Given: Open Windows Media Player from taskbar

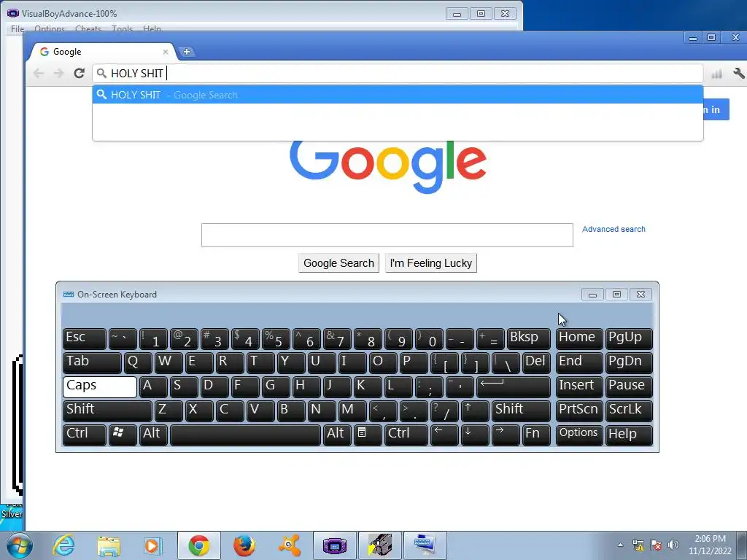Looking at the screenshot, I should tap(153, 545).
